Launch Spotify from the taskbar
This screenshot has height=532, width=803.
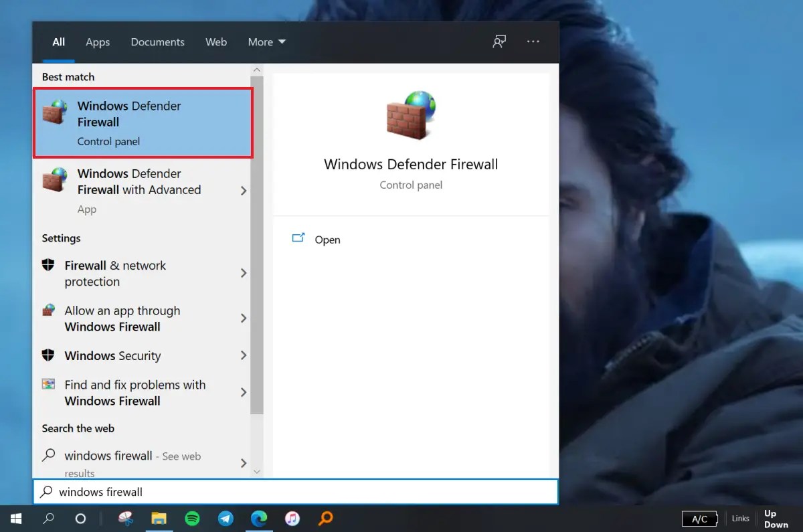pyautogui.click(x=192, y=518)
